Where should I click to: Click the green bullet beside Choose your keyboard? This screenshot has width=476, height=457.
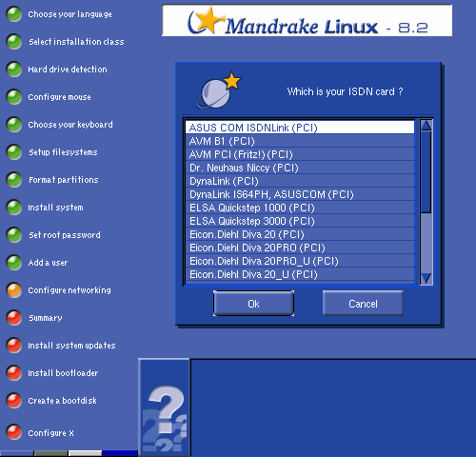[x=14, y=125]
